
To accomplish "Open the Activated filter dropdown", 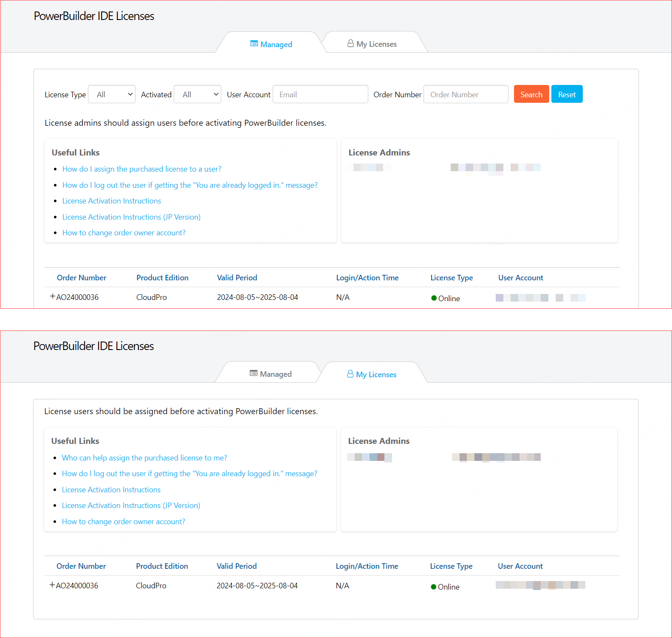I will [x=198, y=94].
